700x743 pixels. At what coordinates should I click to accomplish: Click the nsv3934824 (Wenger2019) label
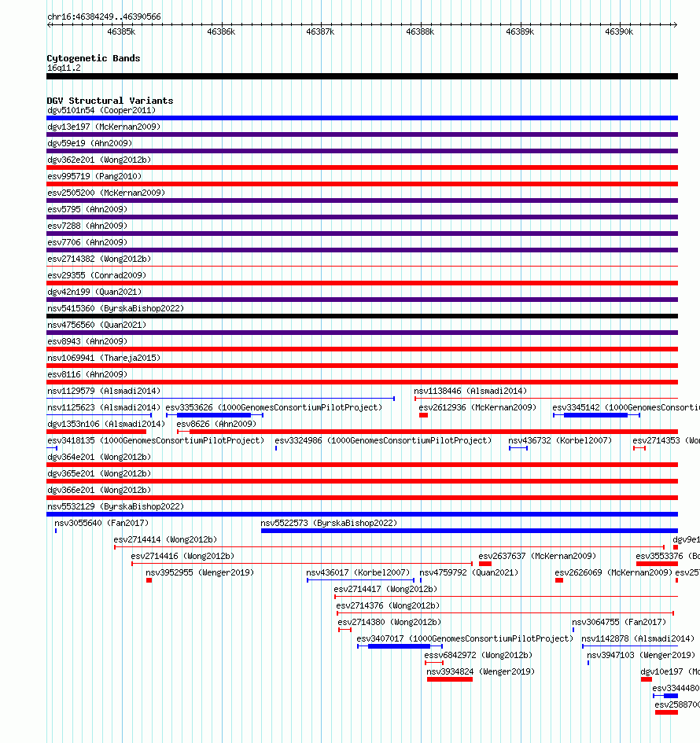pos(481,672)
